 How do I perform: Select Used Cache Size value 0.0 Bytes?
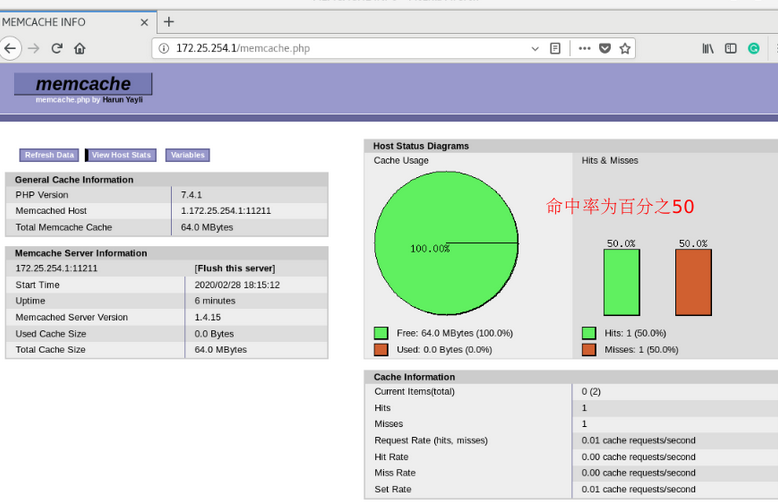214,334
